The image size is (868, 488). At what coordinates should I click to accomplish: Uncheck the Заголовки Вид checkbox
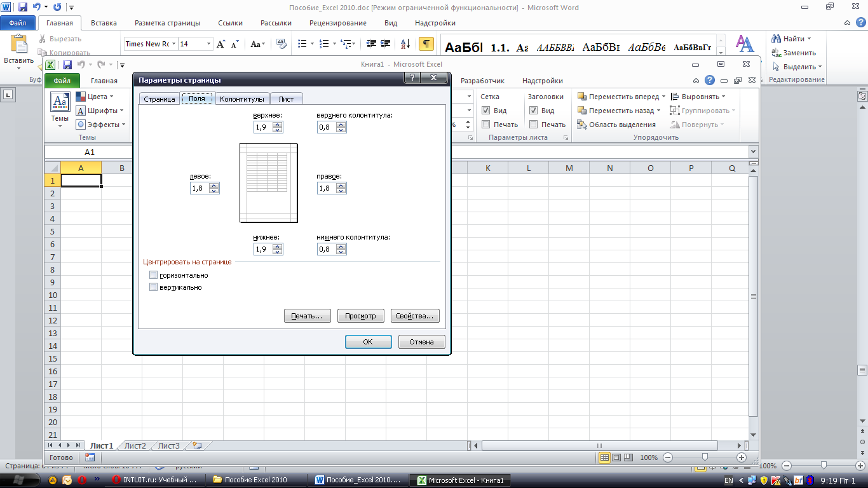point(533,111)
